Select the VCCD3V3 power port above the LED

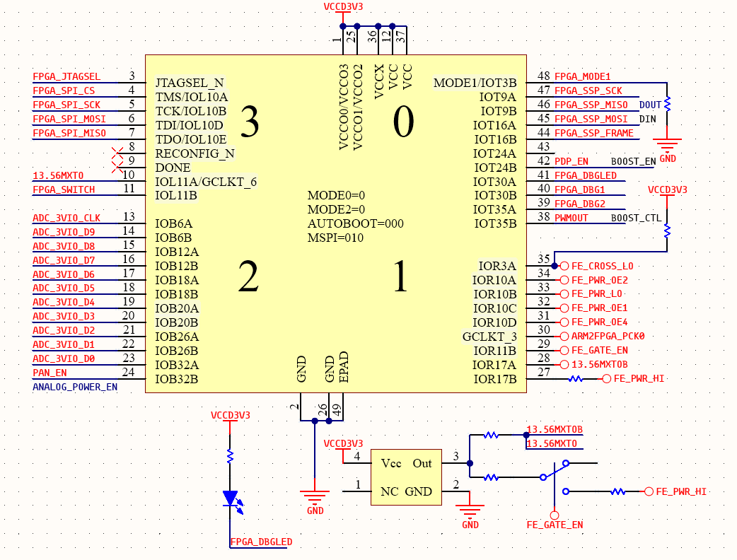(231, 417)
